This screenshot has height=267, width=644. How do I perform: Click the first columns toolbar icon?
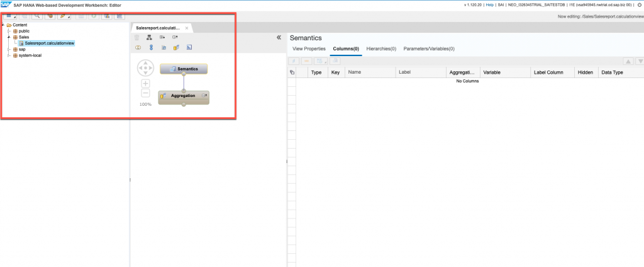294,61
